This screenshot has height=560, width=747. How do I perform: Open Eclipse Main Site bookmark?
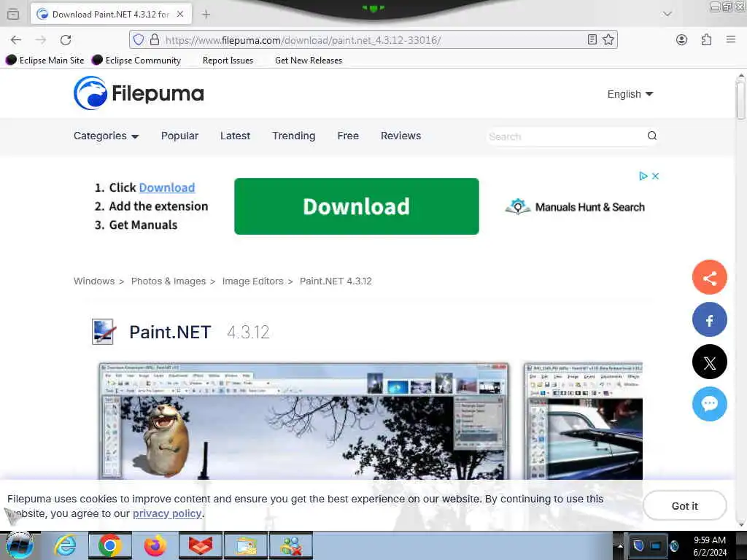(44, 60)
